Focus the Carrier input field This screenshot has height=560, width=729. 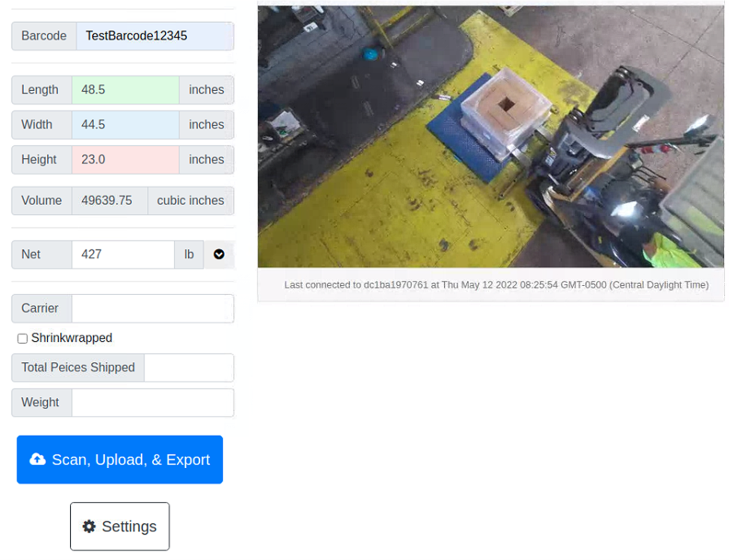point(153,308)
